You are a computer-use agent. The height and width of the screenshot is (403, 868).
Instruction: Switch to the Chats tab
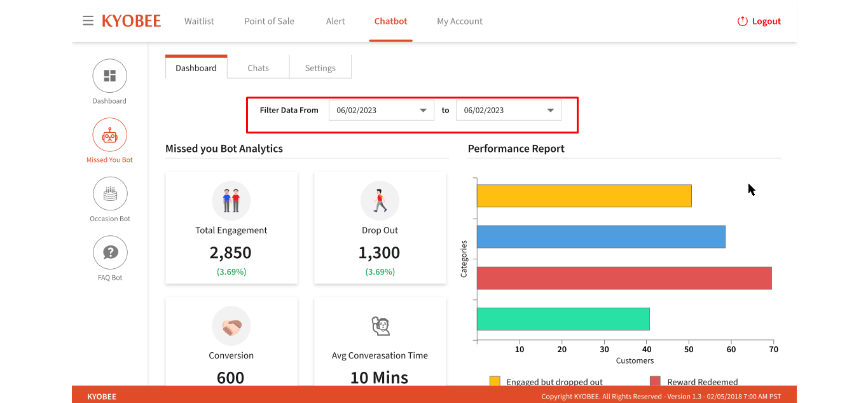(258, 67)
